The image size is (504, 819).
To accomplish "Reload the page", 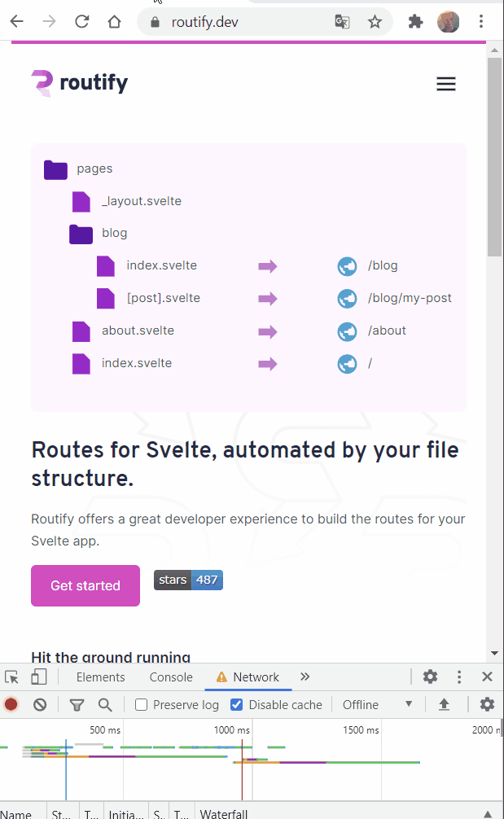I will point(81,22).
